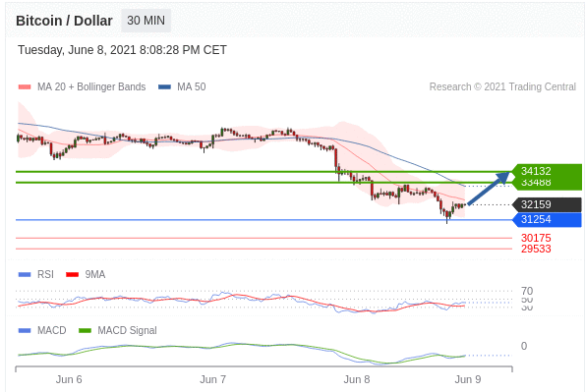Toggle the MACD legend entry
Image resolution: width=585 pixels, height=392 pixels.
click(x=42, y=330)
